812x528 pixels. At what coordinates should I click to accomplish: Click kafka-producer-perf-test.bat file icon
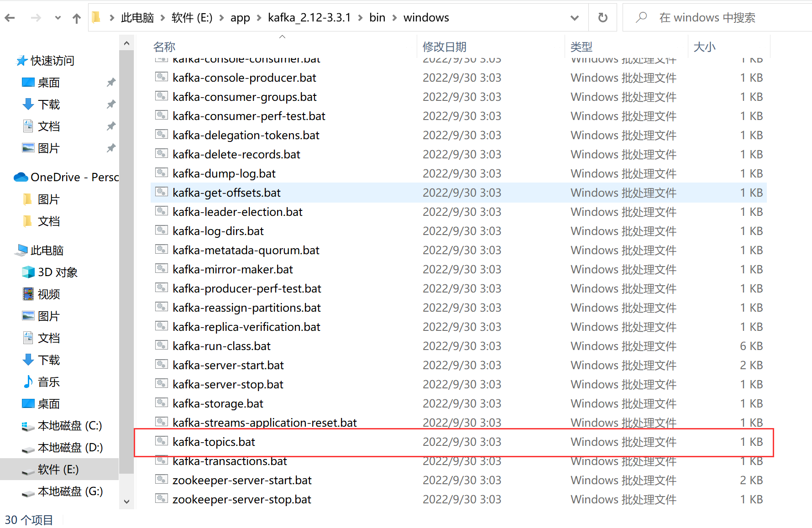[x=161, y=288]
